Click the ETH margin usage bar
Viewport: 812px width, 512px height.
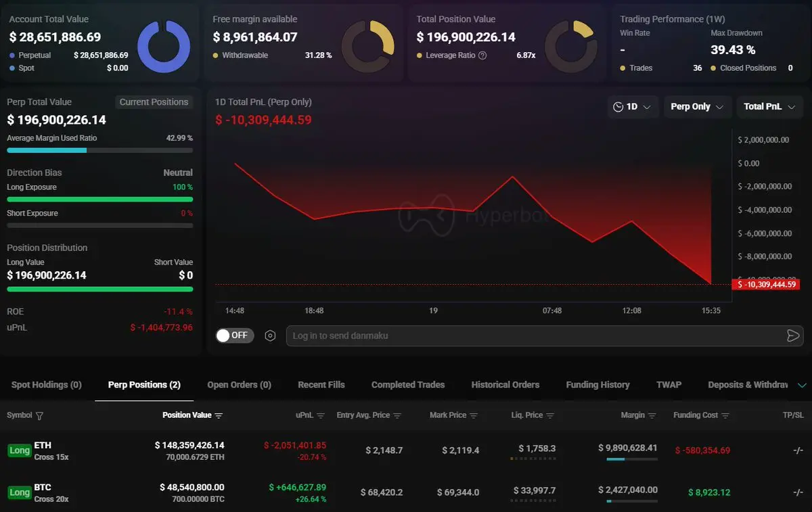coord(631,459)
